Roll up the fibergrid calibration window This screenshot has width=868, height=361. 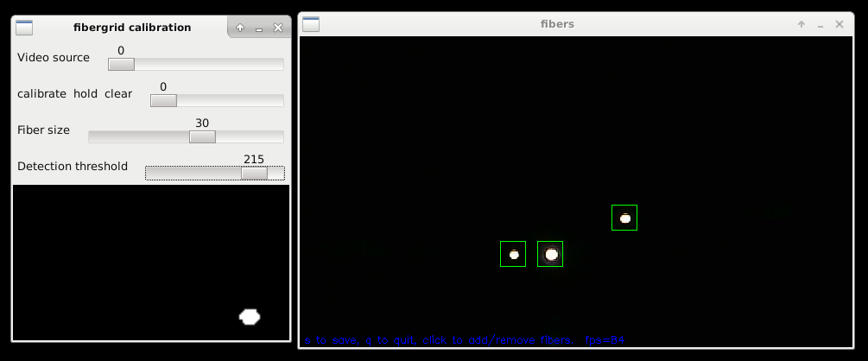click(240, 28)
